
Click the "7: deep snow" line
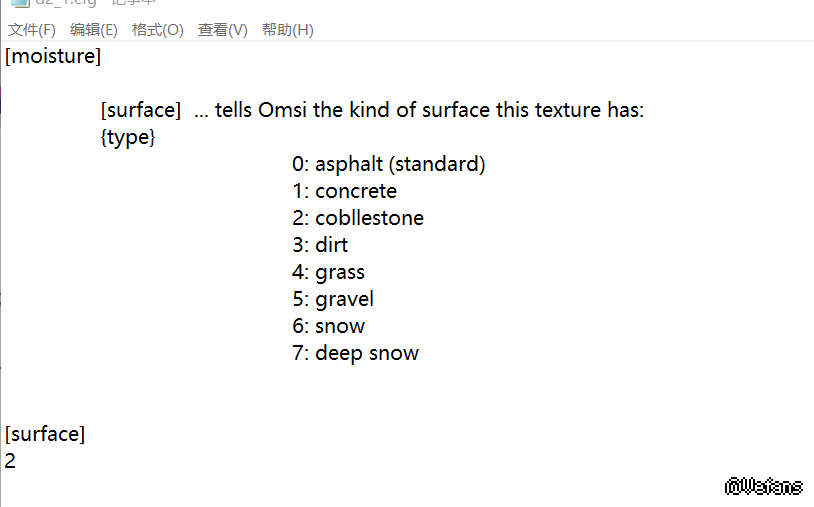point(355,353)
